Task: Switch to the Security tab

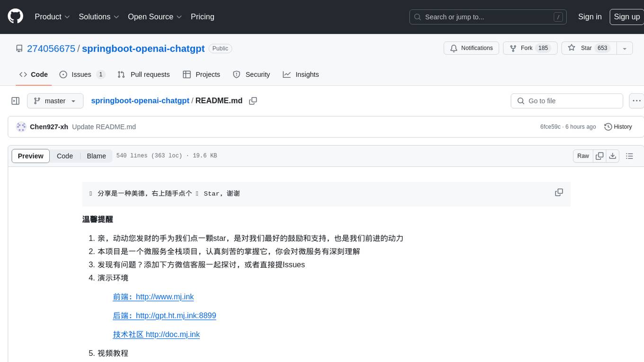Action: (251, 74)
